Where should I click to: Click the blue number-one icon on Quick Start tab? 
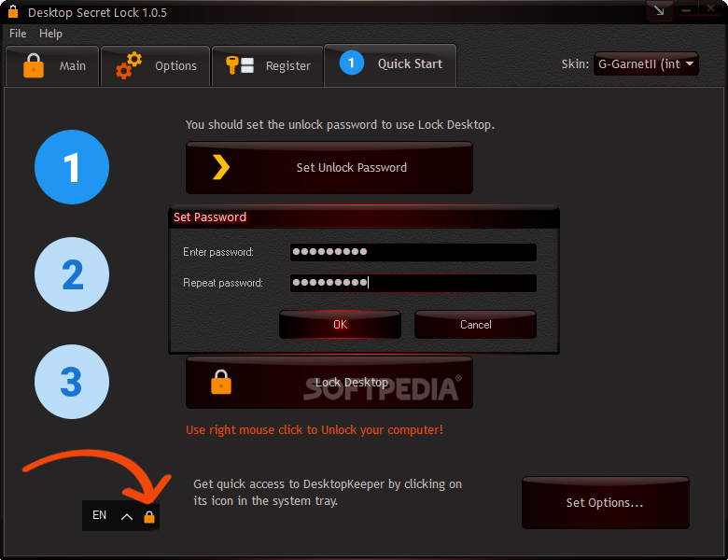352,63
